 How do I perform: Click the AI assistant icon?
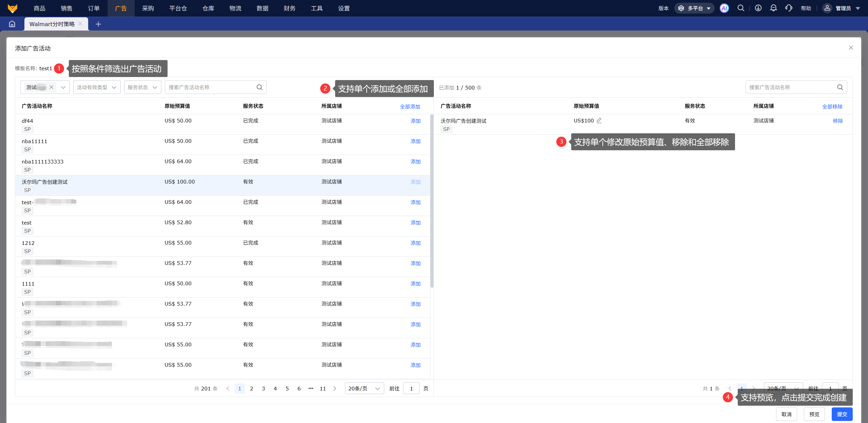pos(724,8)
